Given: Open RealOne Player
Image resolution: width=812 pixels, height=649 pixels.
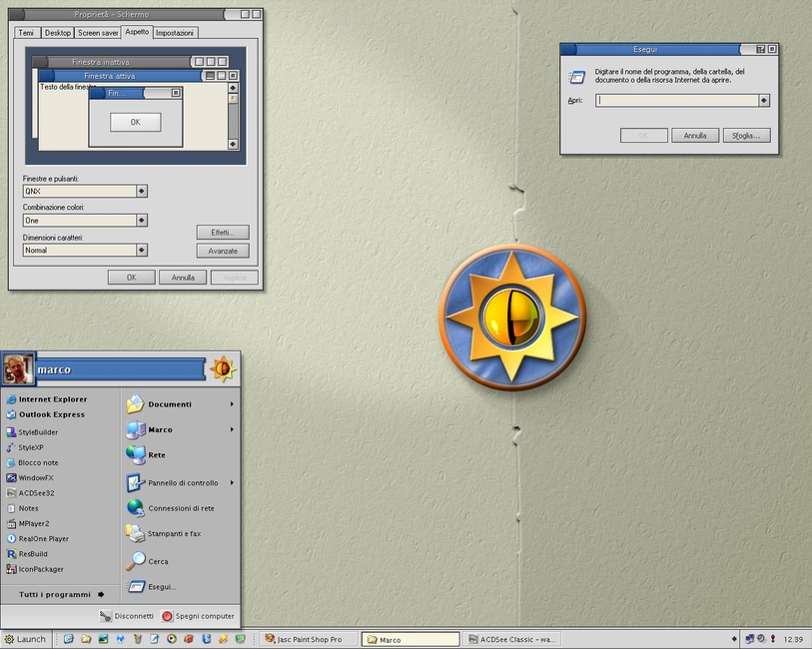Looking at the screenshot, I should click(x=37, y=539).
